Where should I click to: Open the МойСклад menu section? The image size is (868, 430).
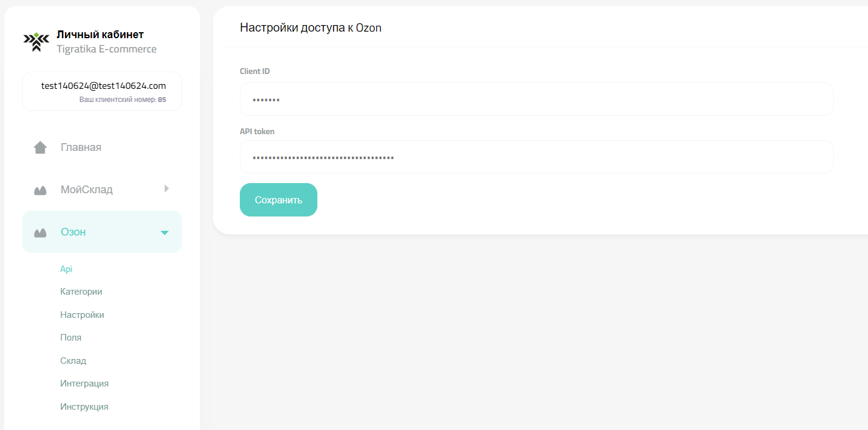tap(102, 190)
